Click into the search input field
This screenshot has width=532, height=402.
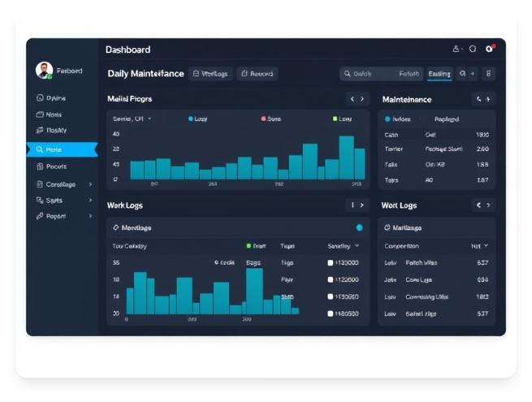tap(386, 74)
